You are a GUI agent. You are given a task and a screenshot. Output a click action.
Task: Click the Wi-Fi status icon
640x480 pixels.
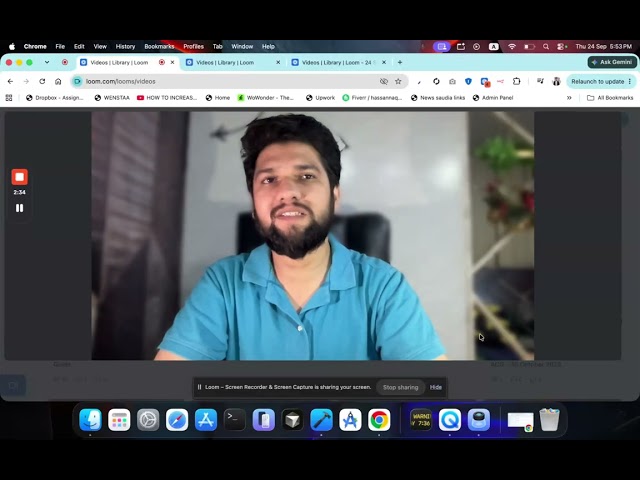click(x=512, y=47)
